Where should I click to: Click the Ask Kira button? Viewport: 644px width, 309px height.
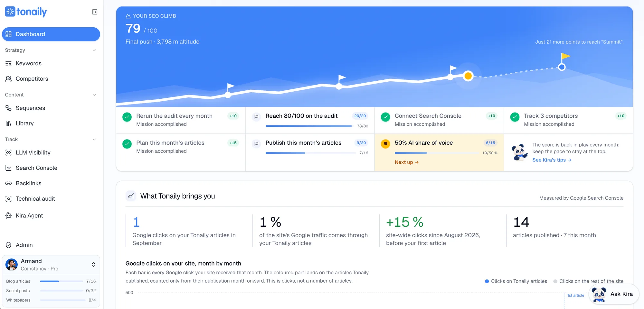point(614,294)
